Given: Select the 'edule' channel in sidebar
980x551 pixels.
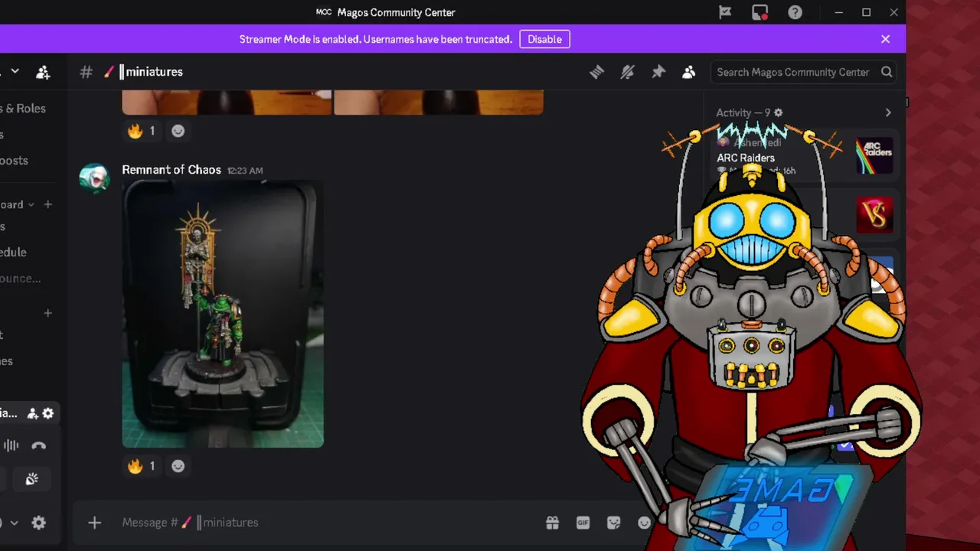Looking at the screenshot, I should 14,253.
